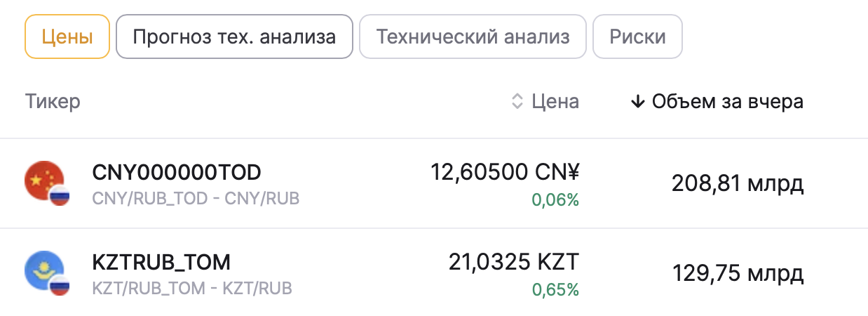Switch to the Цены tab
The height and width of the screenshot is (316, 868).
coord(67,37)
